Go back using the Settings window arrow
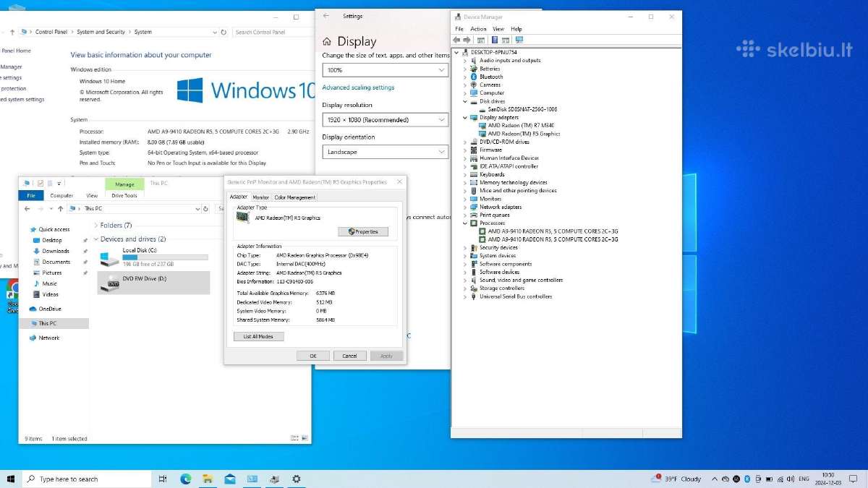 (326, 16)
